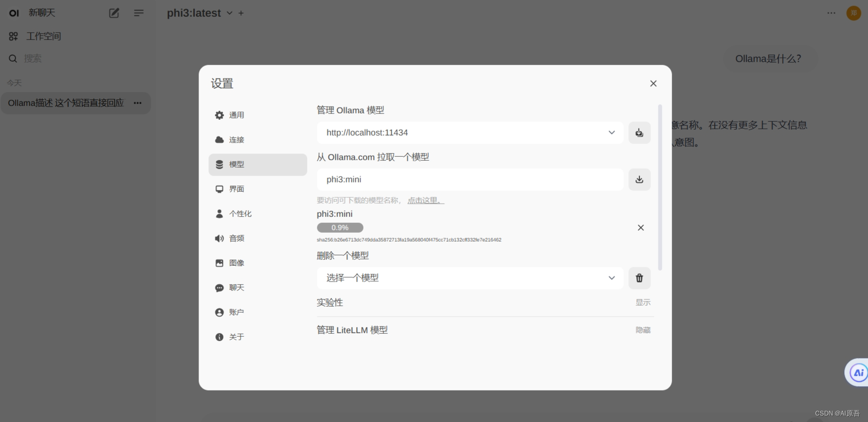Screen dimensions: 868x422
Task: Click the 从 Ollama.com 拉取一个模型 label
Action: [x=373, y=157]
